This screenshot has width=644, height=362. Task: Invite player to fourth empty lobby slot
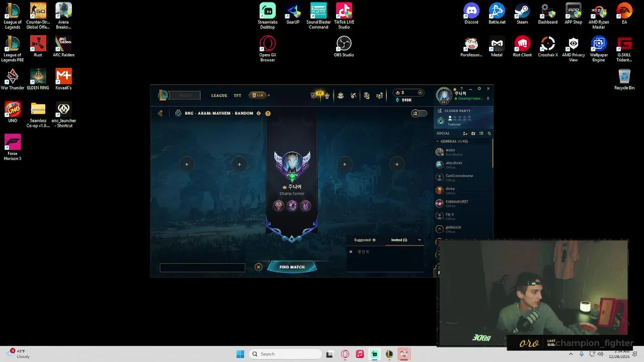pyautogui.click(x=397, y=164)
